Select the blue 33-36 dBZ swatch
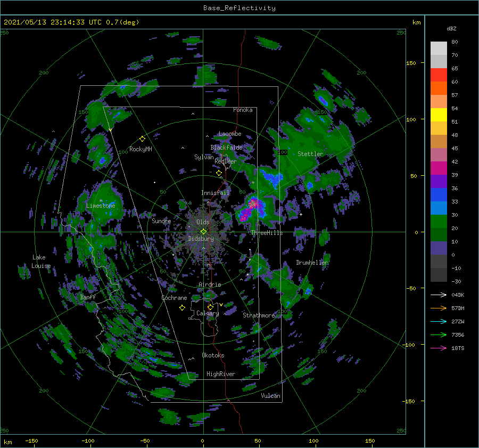 tap(439, 195)
